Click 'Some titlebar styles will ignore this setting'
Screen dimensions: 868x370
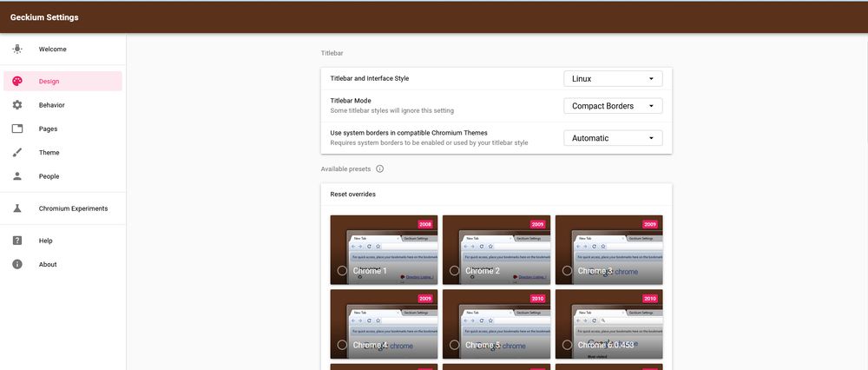(392, 111)
